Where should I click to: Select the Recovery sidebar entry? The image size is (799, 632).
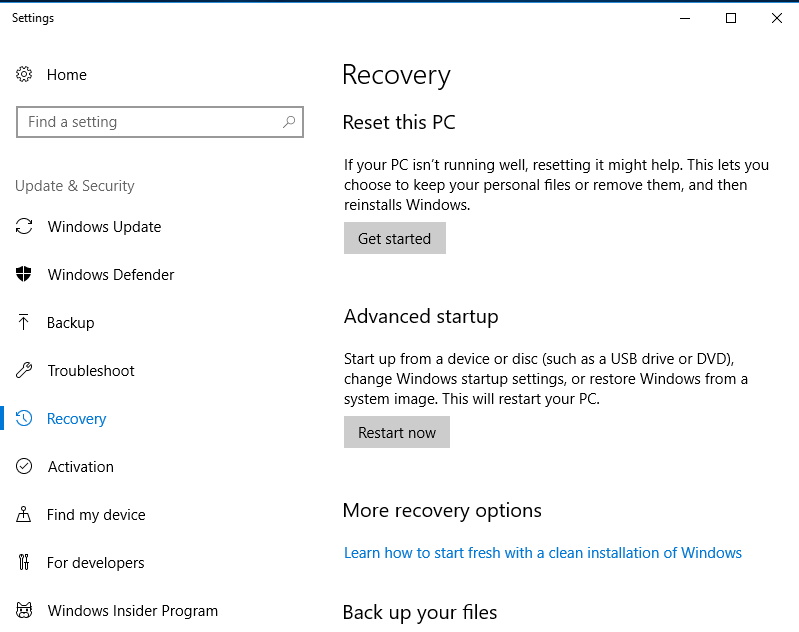(76, 418)
